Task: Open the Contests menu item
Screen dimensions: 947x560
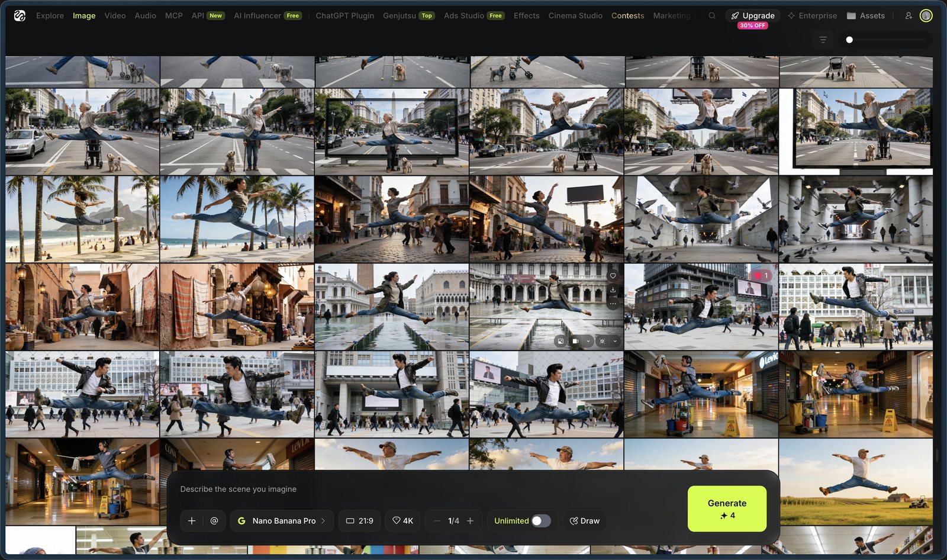Action: pyautogui.click(x=627, y=16)
